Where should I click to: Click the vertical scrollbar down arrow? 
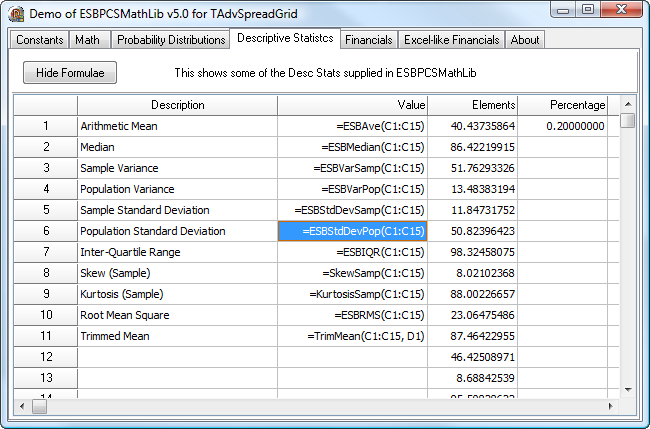click(628, 390)
